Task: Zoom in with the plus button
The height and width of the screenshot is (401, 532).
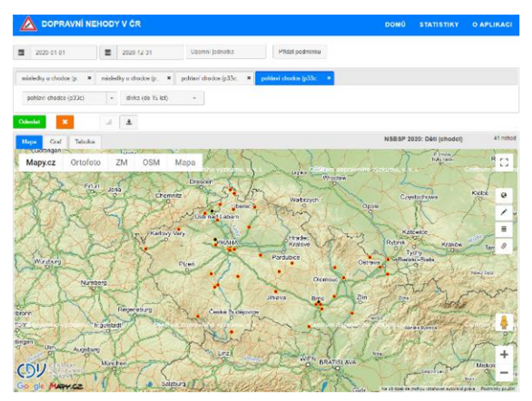Action: pos(504,354)
